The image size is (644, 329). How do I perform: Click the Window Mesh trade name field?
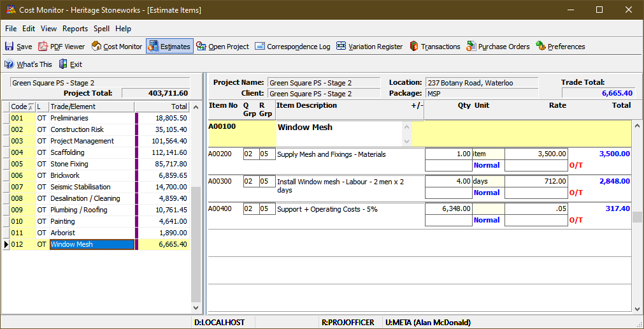click(x=92, y=244)
